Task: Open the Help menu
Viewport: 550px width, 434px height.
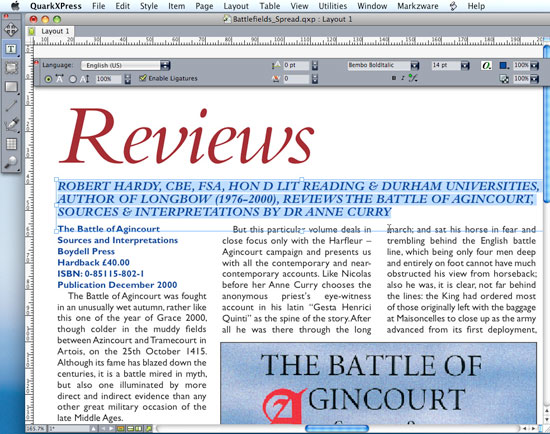Action: tap(476, 6)
